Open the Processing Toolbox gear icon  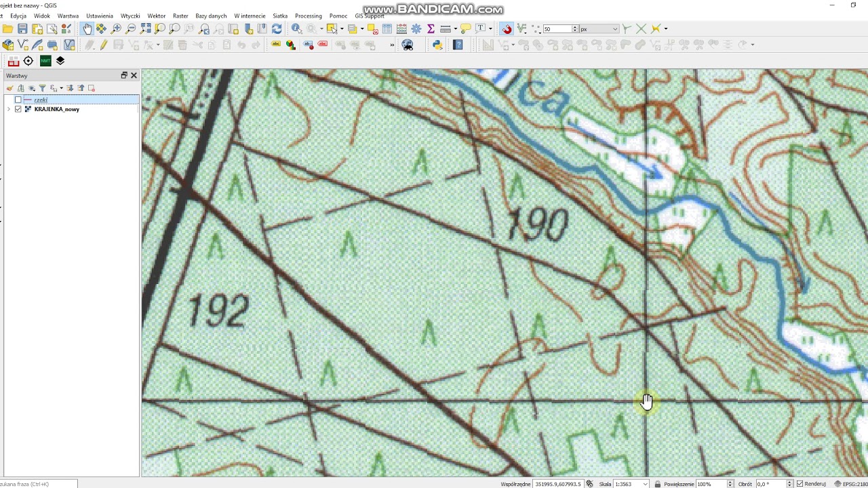tap(416, 28)
